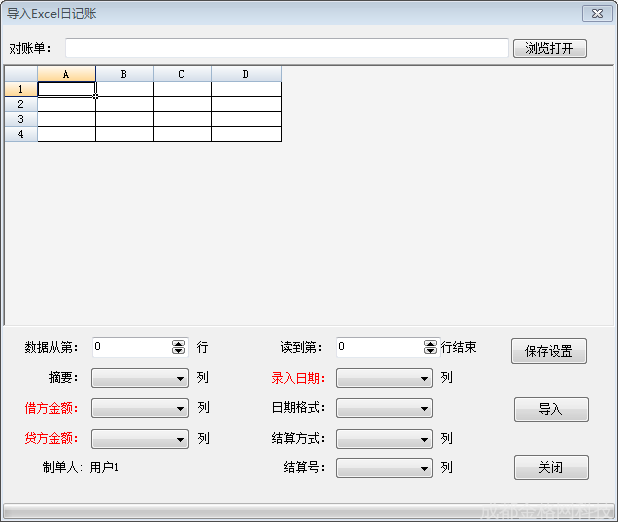The height and width of the screenshot is (522, 618).
Task: Open the 贷方金额 column dropdown
Action: 140,438
